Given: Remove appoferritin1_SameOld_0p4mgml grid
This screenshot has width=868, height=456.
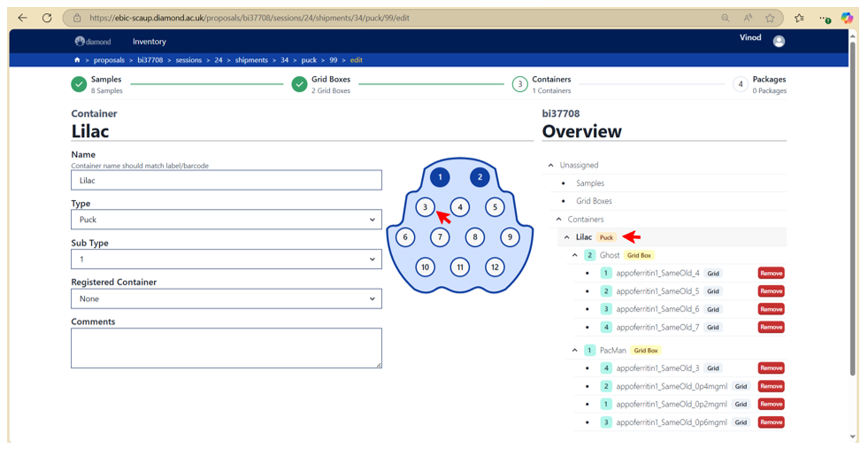Looking at the screenshot, I should [x=772, y=386].
